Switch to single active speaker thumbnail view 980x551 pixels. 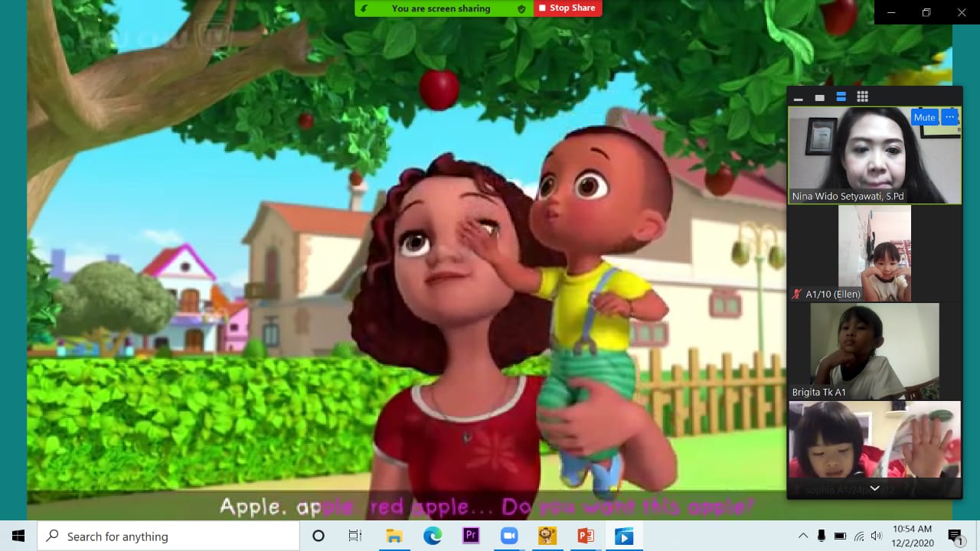pyautogui.click(x=820, y=97)
